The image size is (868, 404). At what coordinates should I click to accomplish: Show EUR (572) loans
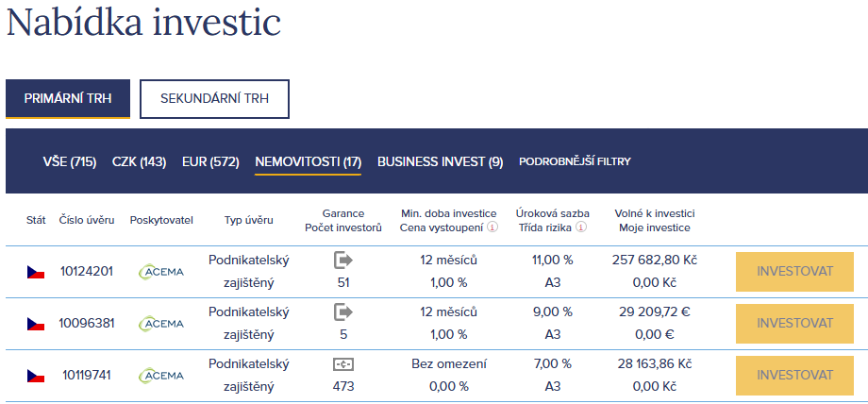click(210, 161)
